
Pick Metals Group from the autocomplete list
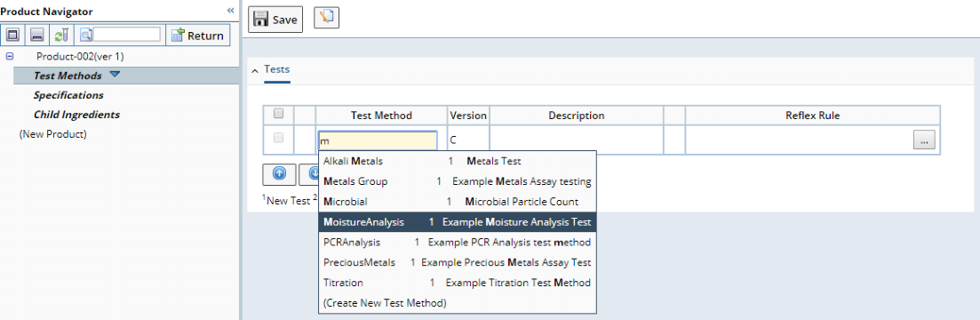click(458, 181)
